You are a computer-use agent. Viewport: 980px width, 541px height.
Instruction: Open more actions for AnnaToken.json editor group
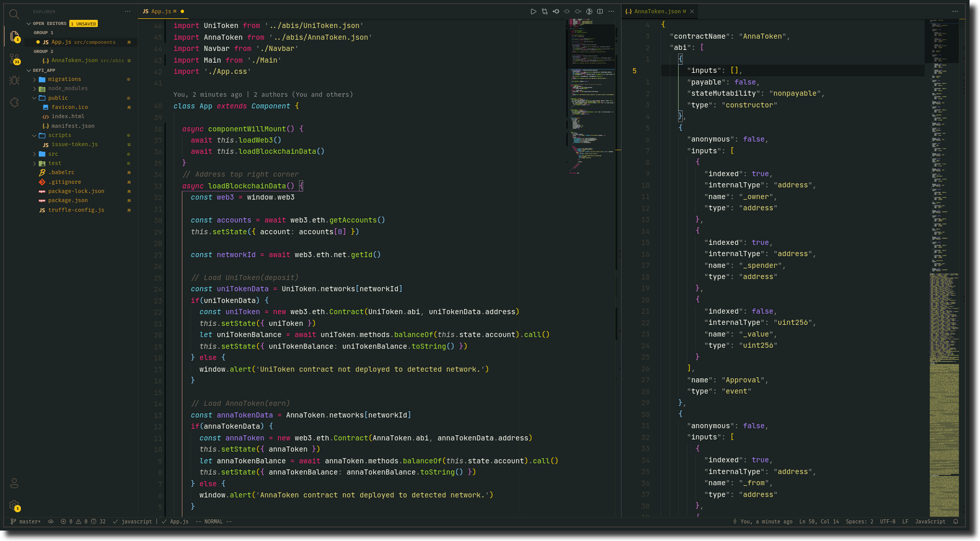955,12
